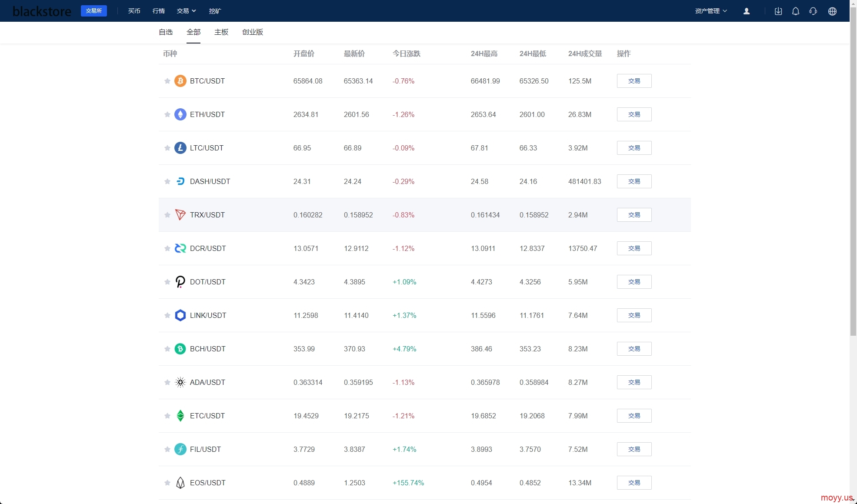Image resolution: width=857 pixels, height=504 pixels.
Task: Click 交易 button for DCR/USDT
Action: [634, 248]
